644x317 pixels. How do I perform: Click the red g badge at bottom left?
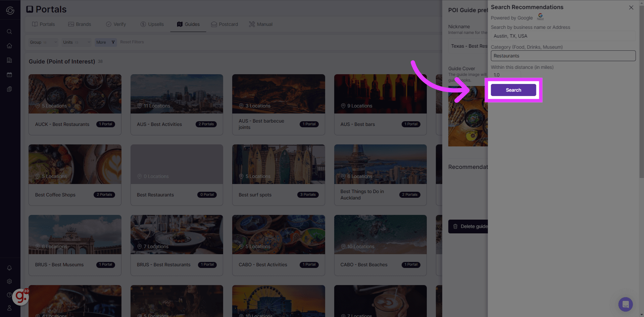[x=21, y=297]
